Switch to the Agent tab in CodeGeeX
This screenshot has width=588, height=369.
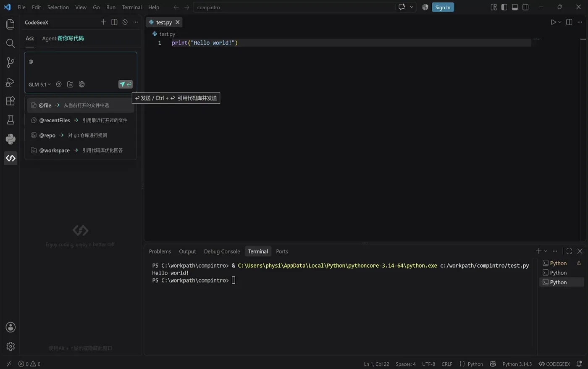(63, 38)
